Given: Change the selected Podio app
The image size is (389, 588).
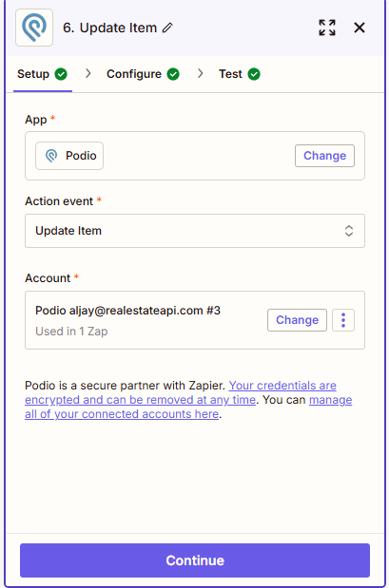Looking at the screenshot, I should coord(324,156).
